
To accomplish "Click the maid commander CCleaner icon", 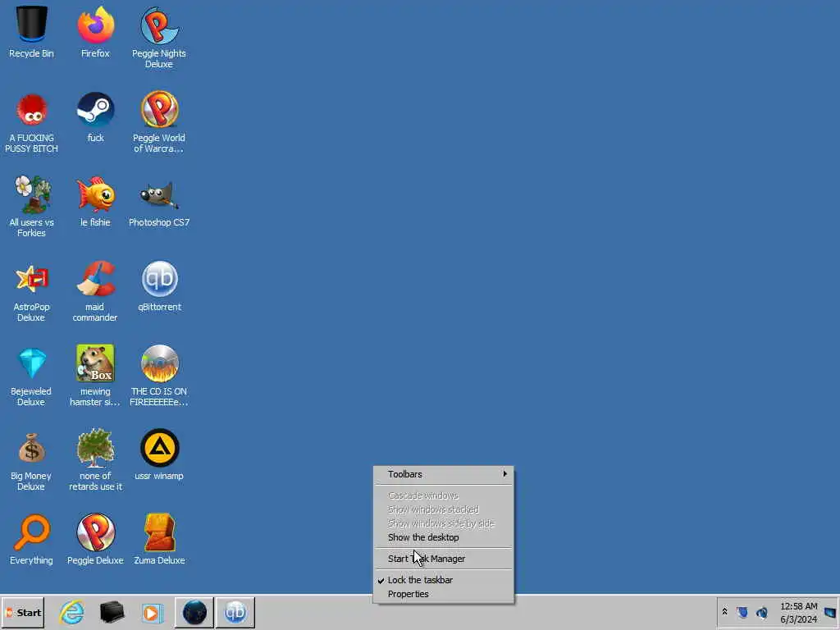I will (x=95, y=279).
